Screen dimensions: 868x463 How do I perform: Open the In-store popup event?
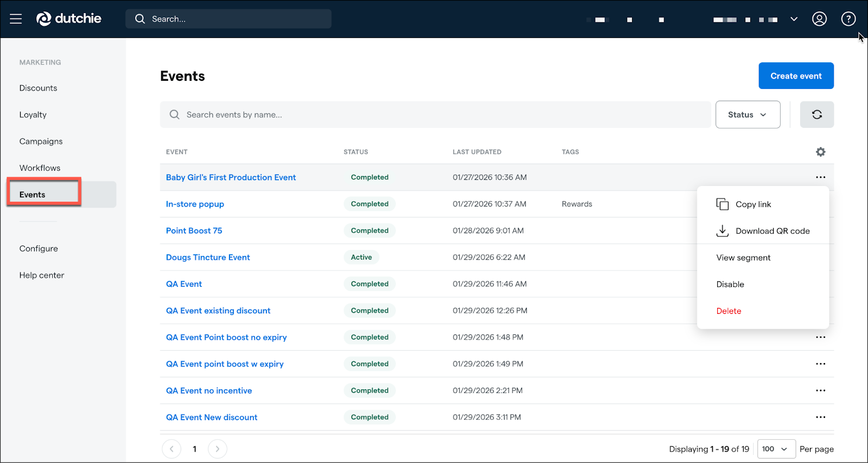pyautogui.click(x=195, y=204)
